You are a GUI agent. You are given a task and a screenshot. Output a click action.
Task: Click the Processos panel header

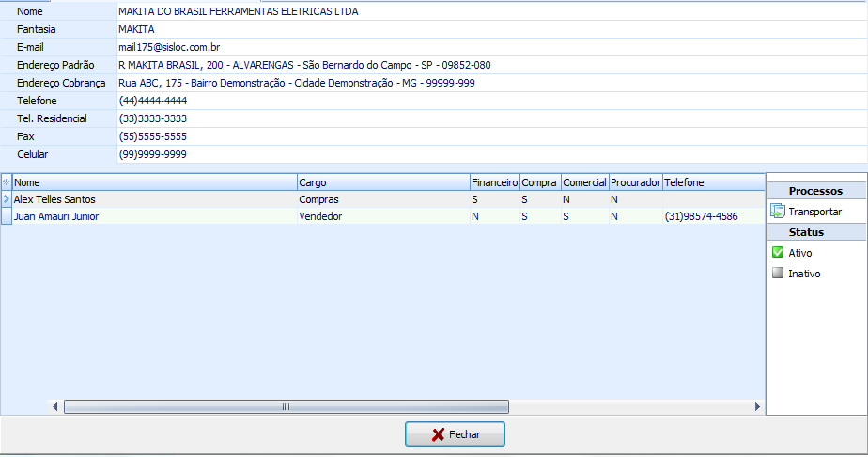pyautogui.click(x=816, y=191)
